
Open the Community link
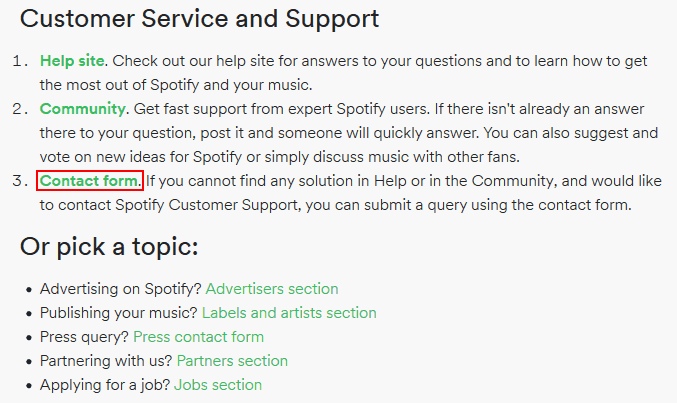pyautogui.click(x=82, y=109)
